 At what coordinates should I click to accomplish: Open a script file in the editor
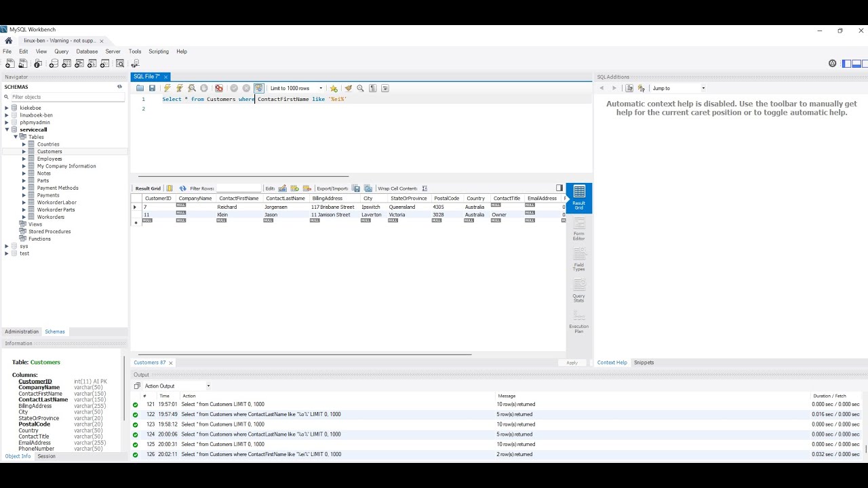click(x=140, y=88)
